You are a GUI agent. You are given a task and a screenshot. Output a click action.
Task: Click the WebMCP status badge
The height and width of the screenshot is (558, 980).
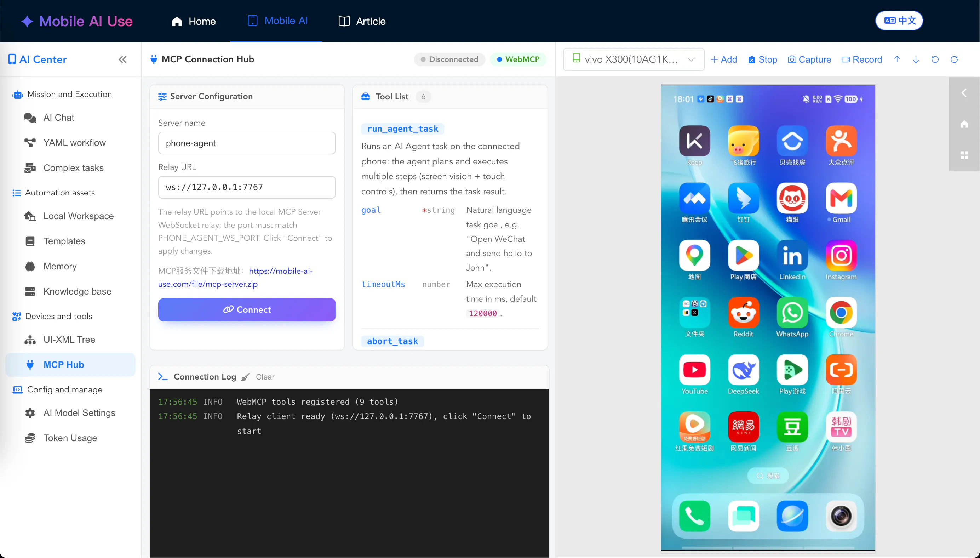point(518,59)
